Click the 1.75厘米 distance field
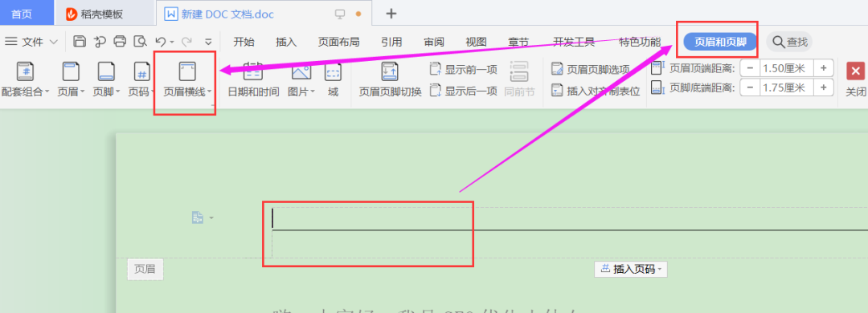Image resolution: width=868 pixels, height=313 pixels. [786, 87]
